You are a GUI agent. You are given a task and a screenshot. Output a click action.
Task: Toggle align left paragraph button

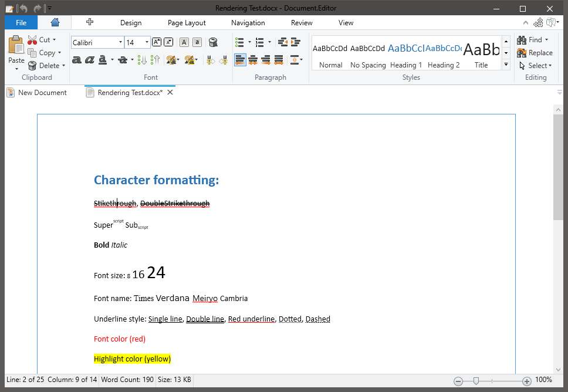tap(240, 60)
